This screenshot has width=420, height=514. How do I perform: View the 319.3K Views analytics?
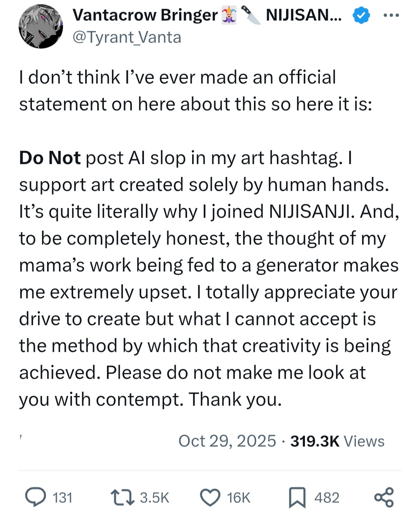[x=337, y=441]
